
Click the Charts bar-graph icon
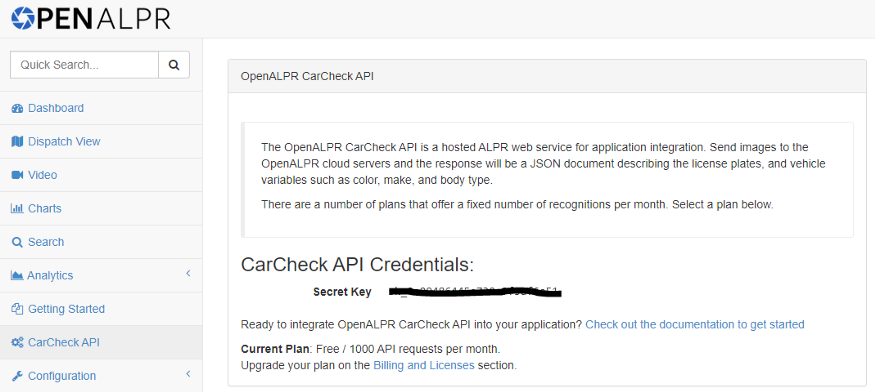[x=17, y=209]
